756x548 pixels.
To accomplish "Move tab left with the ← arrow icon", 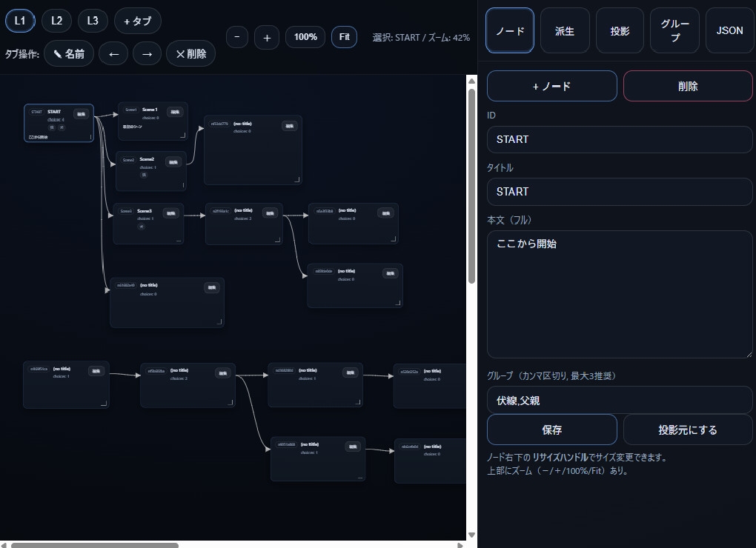I will tap(113, 53).
